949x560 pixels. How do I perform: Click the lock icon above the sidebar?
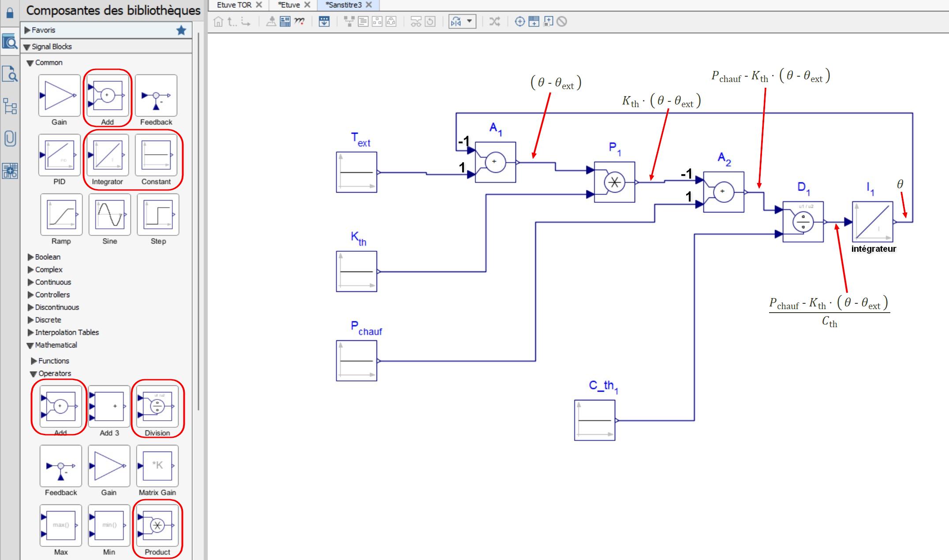(x=10, y=13)
